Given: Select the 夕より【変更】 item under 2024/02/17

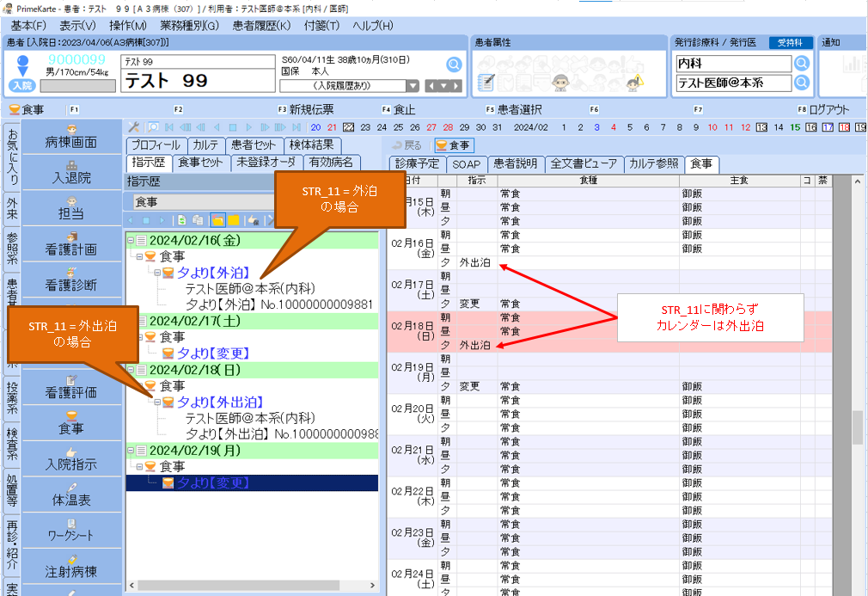Looking at the screenshot, I should [x=213, y=353].
